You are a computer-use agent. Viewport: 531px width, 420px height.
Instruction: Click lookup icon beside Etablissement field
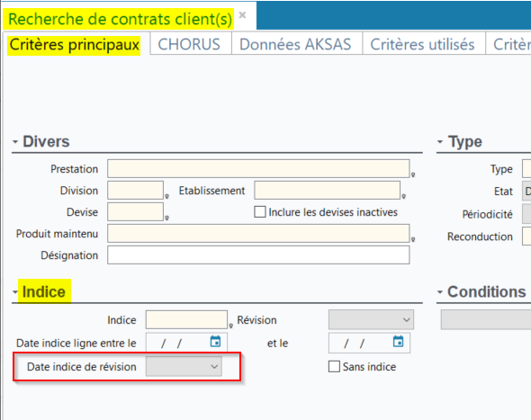click(404, 196)
